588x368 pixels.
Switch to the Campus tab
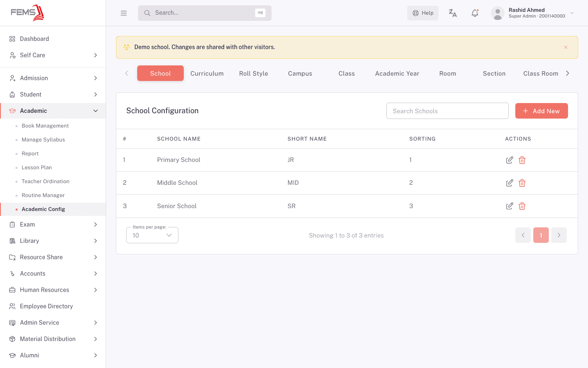pyautogui.click(x=300, y=74)
